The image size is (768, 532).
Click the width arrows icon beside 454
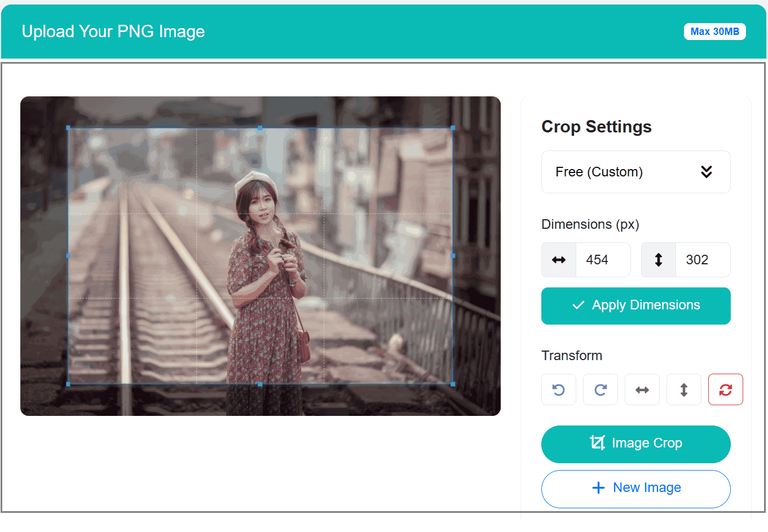[559, 260]
